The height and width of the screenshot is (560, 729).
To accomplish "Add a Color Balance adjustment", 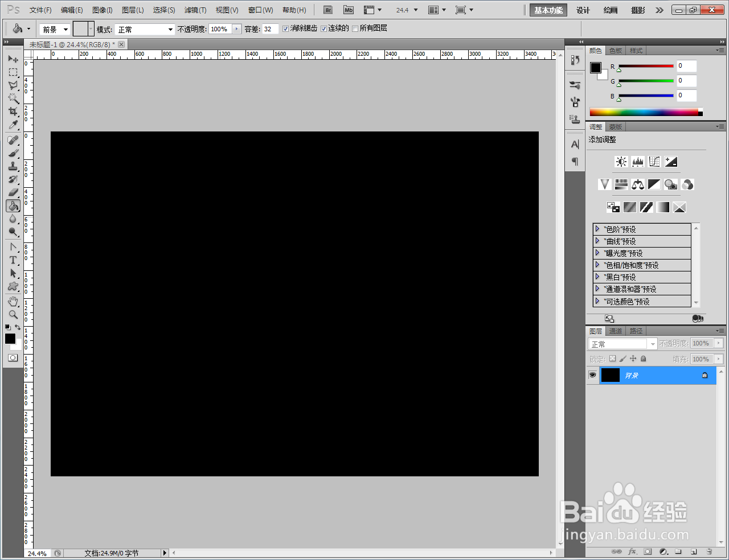I will (x=638, y=184).
